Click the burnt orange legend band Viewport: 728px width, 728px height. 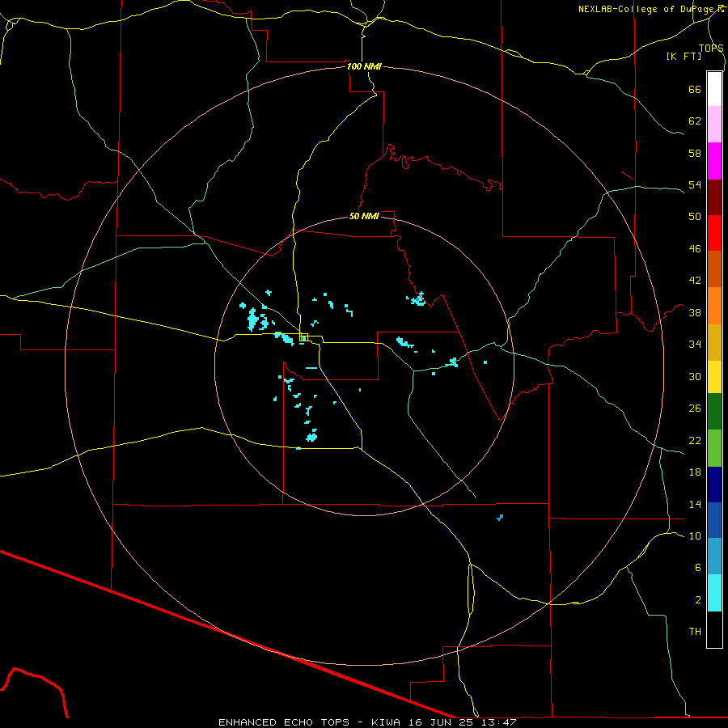click(x=714, y=269)
